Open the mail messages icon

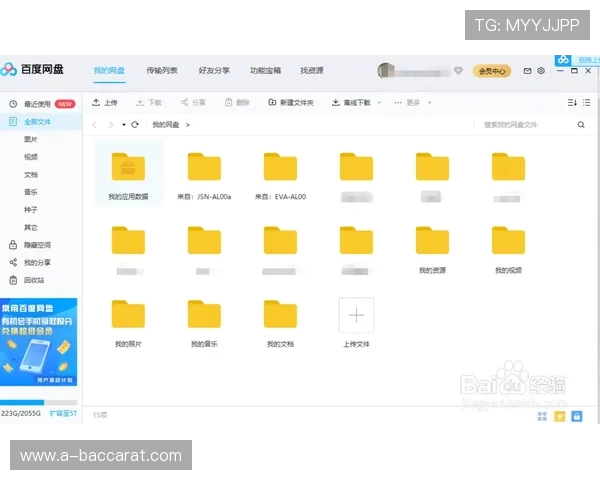pos(527,71)
